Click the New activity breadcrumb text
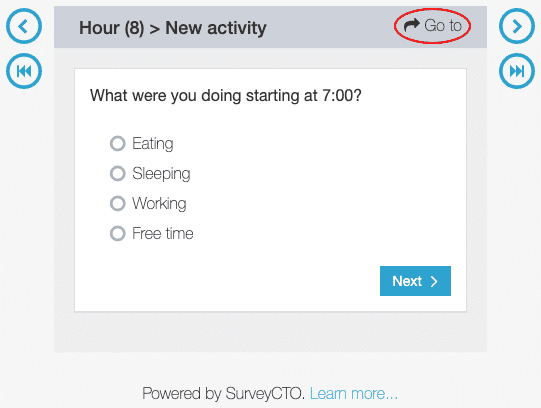This screenshot has height=408, width=541. coord(216,28)
